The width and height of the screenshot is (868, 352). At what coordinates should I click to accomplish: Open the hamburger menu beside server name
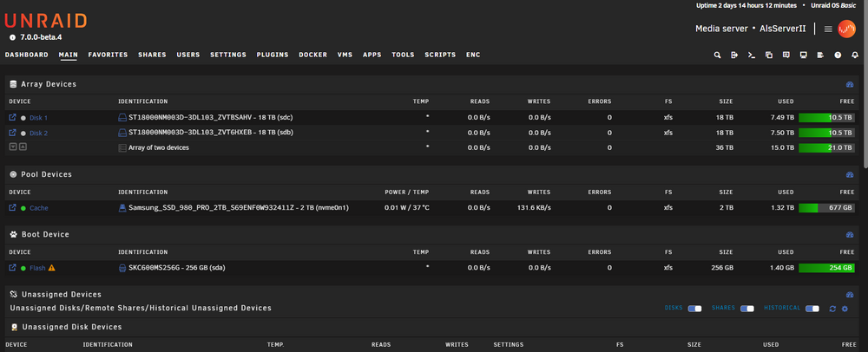pos(828,29)
